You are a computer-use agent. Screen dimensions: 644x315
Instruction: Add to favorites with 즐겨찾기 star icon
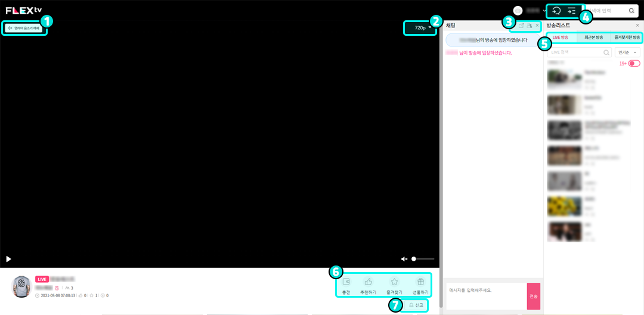pyautogui.click(x=394, y=282)
